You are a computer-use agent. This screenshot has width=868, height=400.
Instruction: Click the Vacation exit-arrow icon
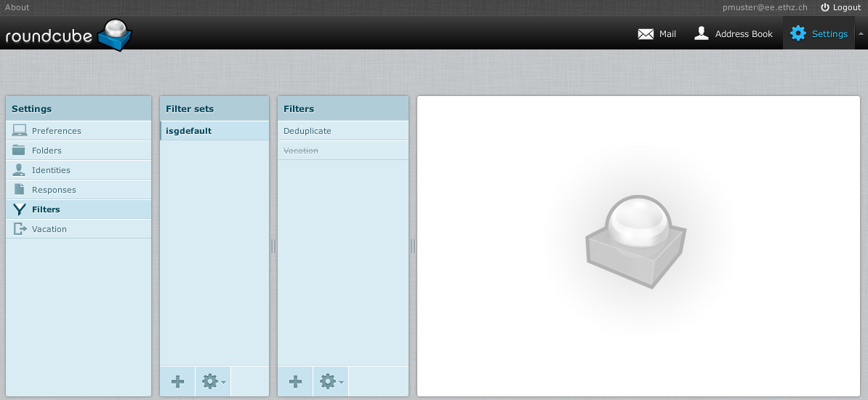pos(20,229)
